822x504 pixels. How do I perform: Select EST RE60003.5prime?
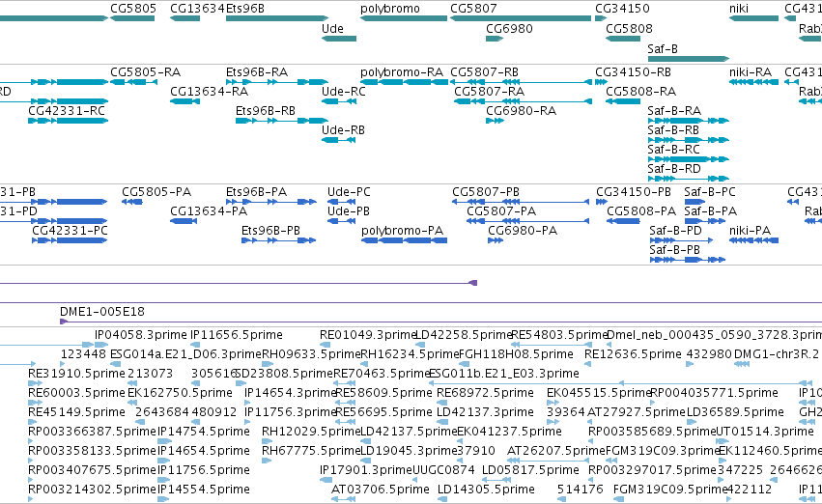click(76, 393)
